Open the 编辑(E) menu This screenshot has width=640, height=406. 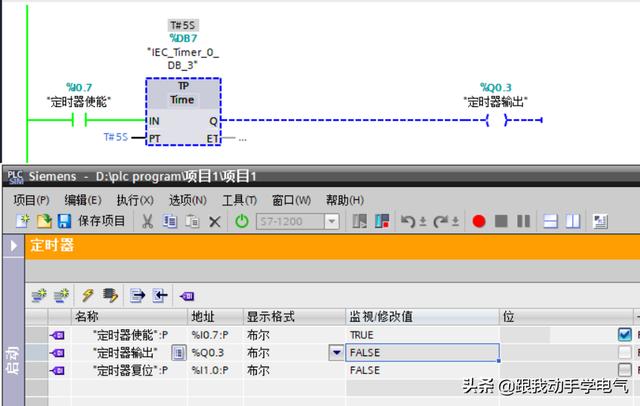coord(83,200)
